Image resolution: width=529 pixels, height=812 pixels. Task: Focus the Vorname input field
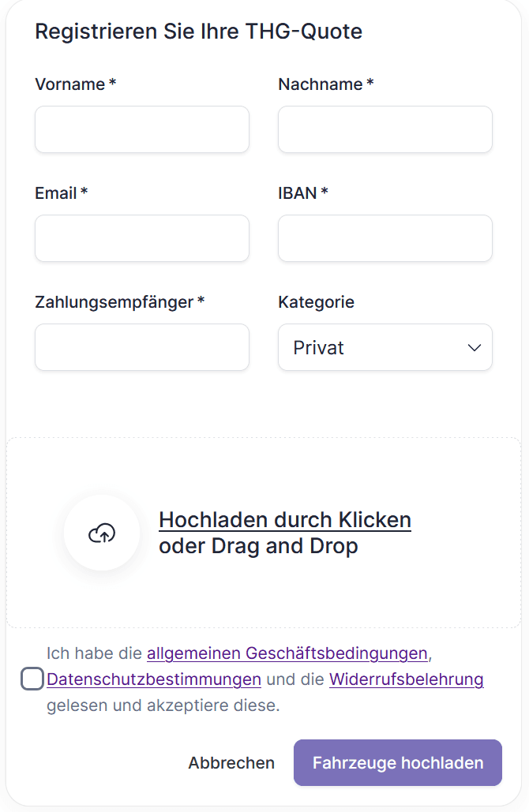(x=142, y=129)
